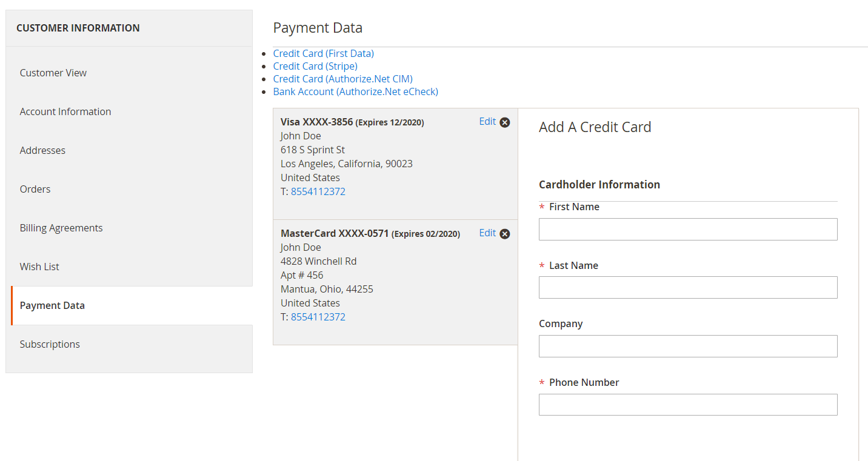Open Account Information section
The width and height of the screenshot is (868, 461).
tap(65, 111)
